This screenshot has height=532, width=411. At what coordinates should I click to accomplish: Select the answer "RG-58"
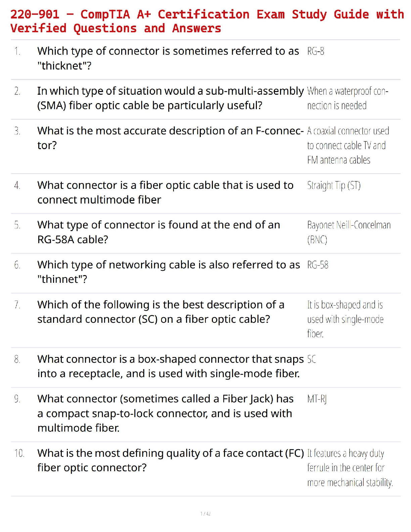tap(318, 265)
